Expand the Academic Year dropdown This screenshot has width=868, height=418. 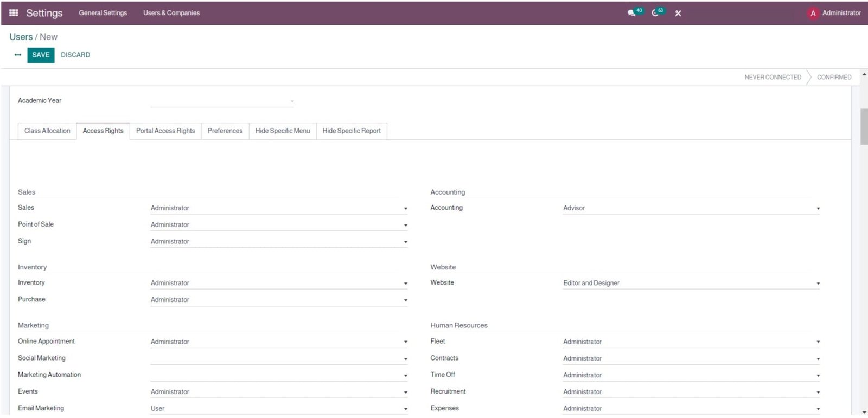point(222,101)
